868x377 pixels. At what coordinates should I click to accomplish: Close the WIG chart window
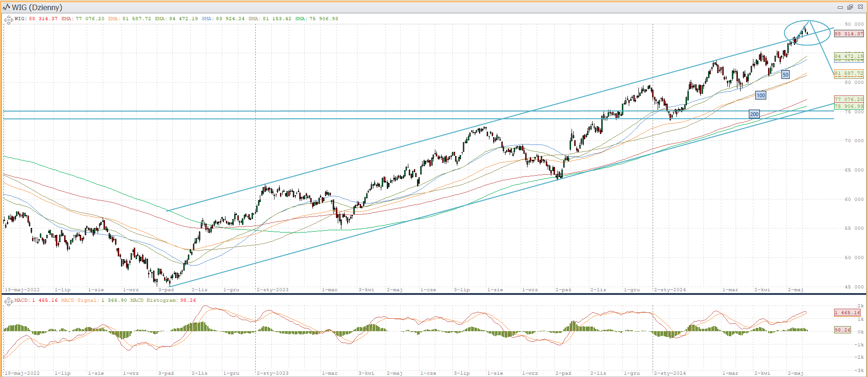tap(860, 7)
